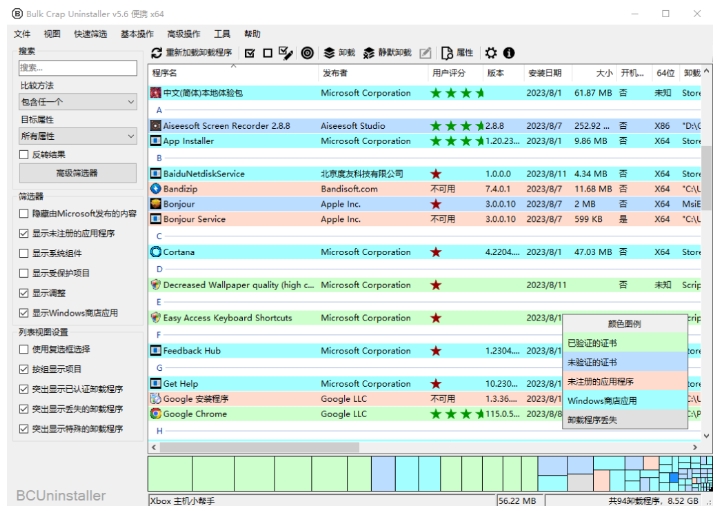725x511 pixels.
Task: Click the select all checked-box icon
Action: click(250, 53)
